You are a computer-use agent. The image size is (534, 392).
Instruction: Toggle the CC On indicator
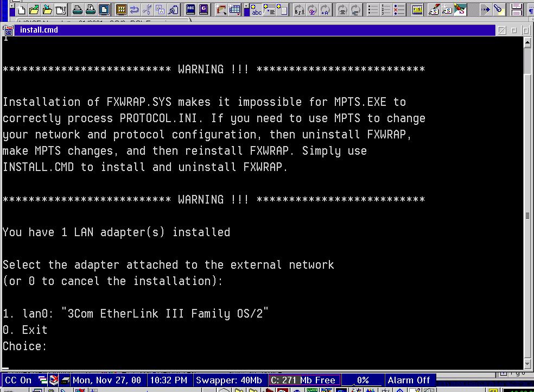pyautogui.click(x=18, y=380)
